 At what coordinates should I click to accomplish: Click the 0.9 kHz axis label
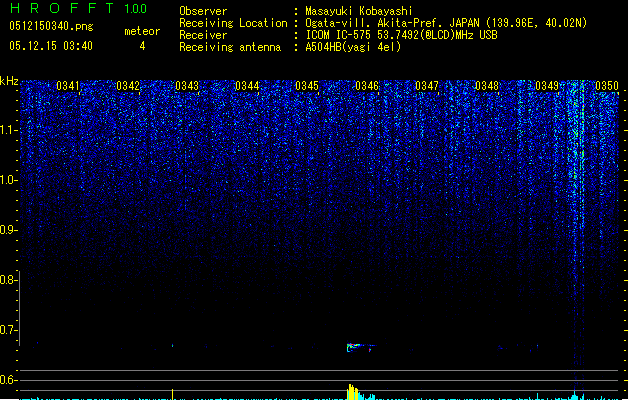(8, 230)
